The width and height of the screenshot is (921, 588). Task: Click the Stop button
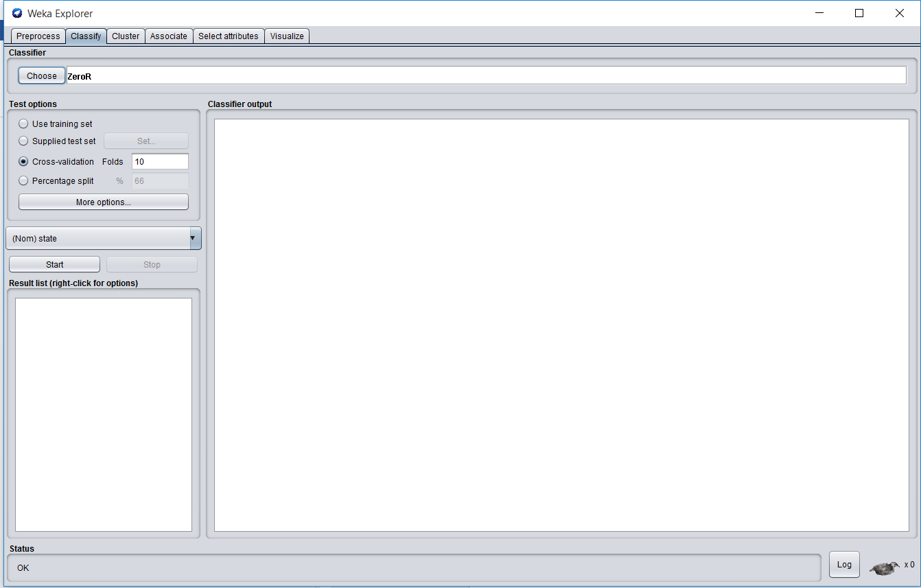(x=152, y=265)
